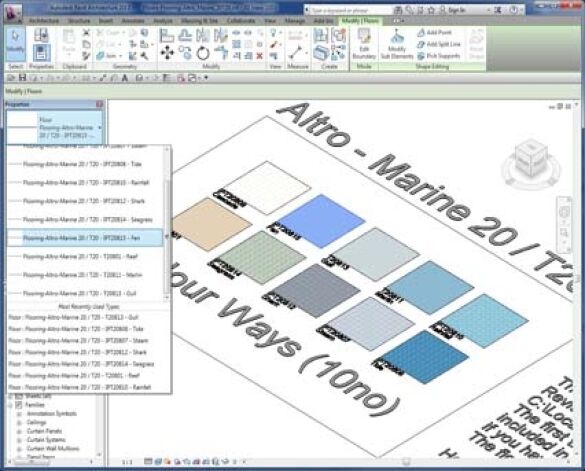Image resolution: width=585 pixels, height=471 pixels.
Task: Open the Sign In dropdown
Action: (x=488, y=10)
